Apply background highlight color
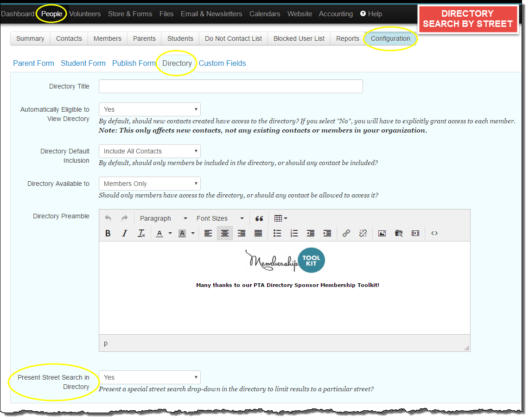 182,233
